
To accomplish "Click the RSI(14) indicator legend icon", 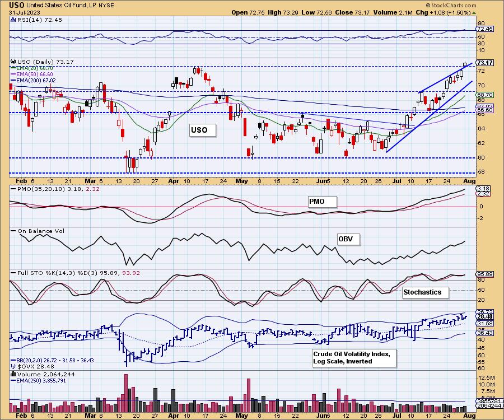I will [x=13, y=20].
